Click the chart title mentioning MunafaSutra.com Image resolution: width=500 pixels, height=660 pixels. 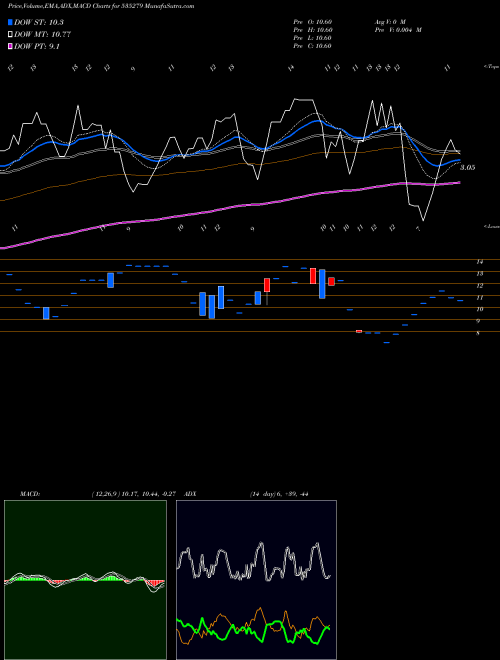[x=101, y=6]
